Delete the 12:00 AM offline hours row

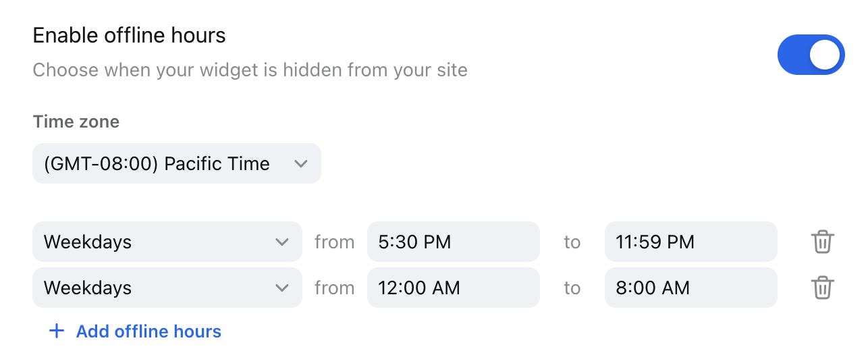[822, 288]
